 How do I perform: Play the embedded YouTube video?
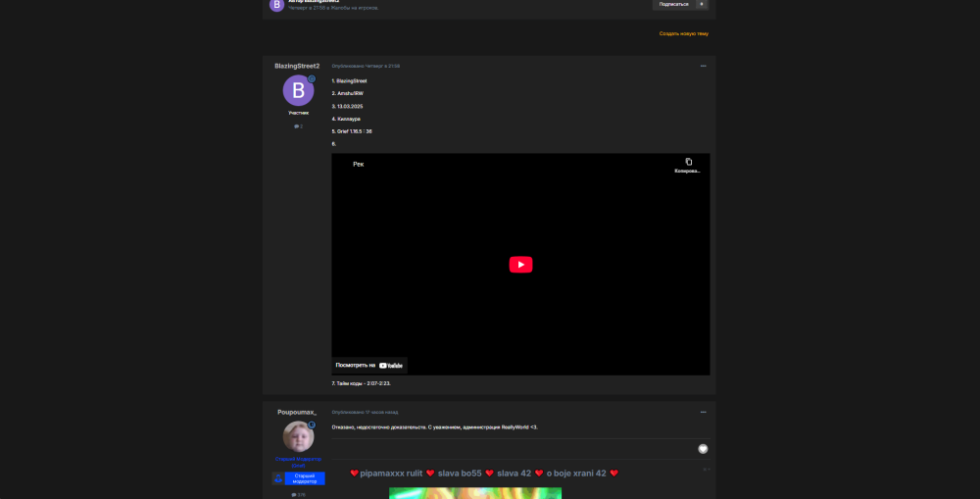(520, 265)
